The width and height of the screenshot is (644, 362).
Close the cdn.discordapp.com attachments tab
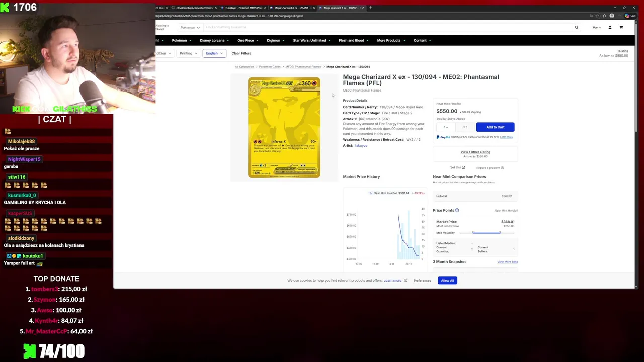pyautogui.click(x=216, y=8)
